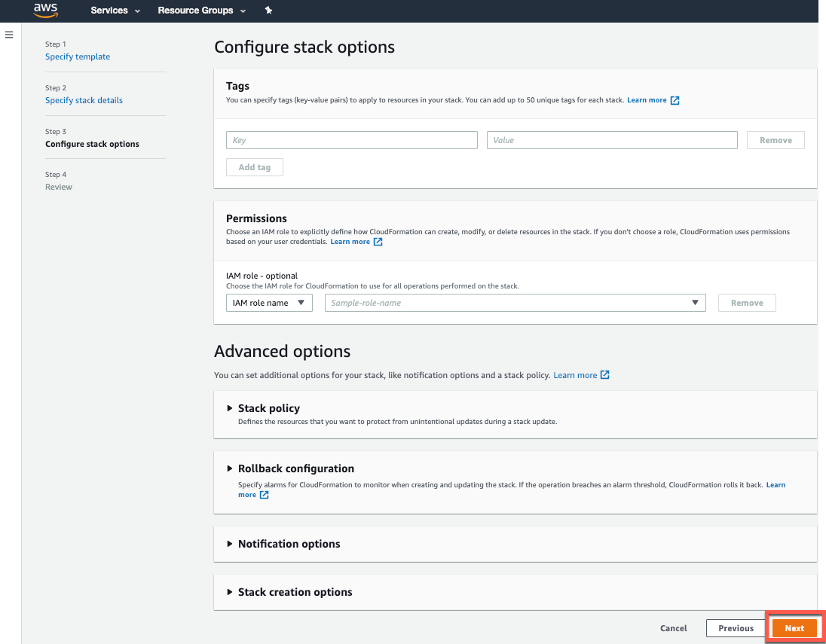Click the Cancel button
826x644 pixels.
[x=673, y=628]
